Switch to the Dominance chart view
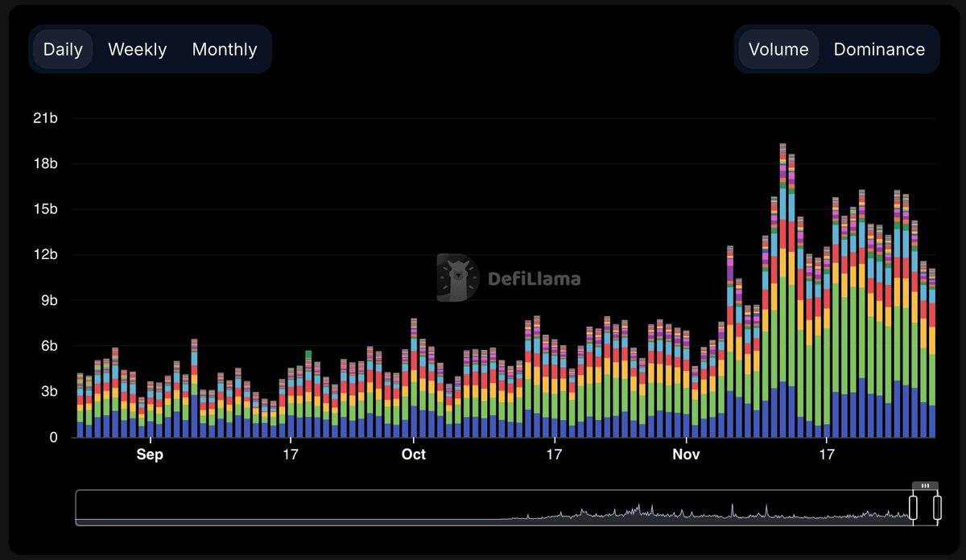 pos(879,49)
